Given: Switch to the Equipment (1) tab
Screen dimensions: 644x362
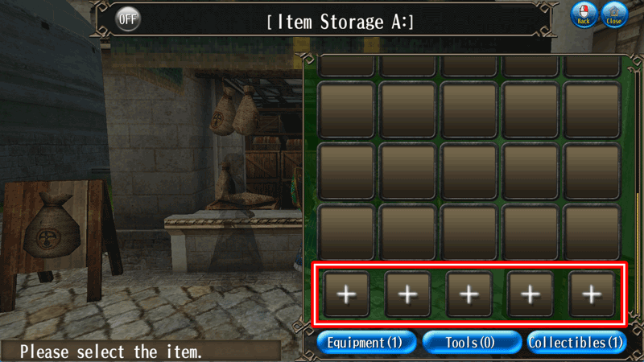Looking at the screenshot, I should [x=366, y=343].
